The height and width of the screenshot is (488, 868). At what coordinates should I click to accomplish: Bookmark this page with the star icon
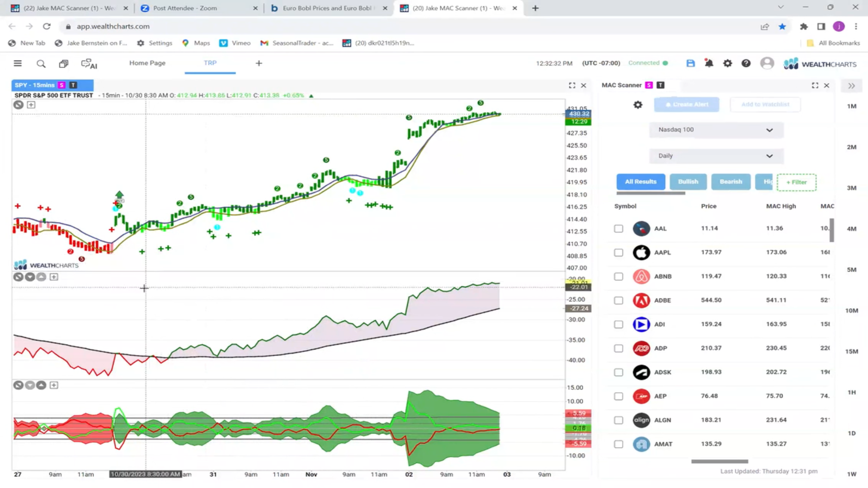click(x=782, y=27)
